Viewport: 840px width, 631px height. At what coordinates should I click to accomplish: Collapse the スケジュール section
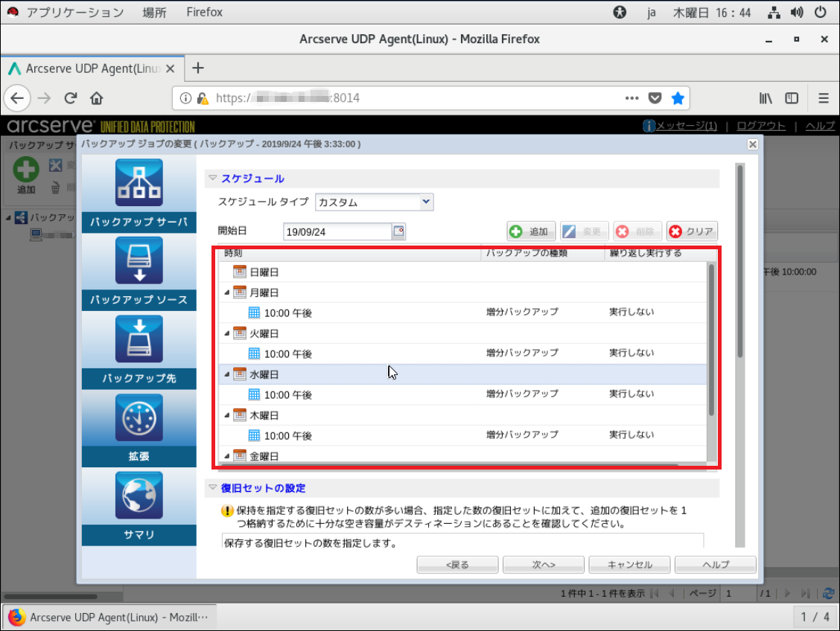coord(213,178)
